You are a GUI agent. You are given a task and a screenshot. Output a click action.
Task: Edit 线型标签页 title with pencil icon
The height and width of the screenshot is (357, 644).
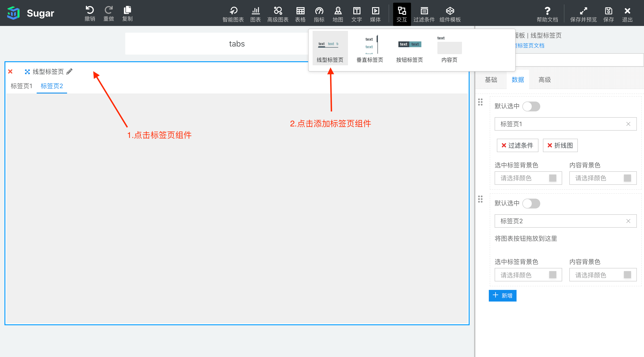tap(70, 72)
